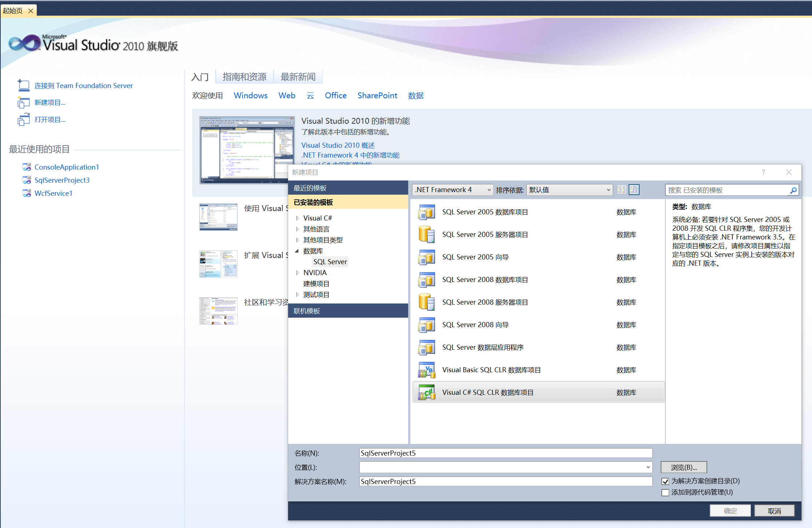The image size is (812, 528).
Task: Click the 取消 button
Action: [775, 511]
